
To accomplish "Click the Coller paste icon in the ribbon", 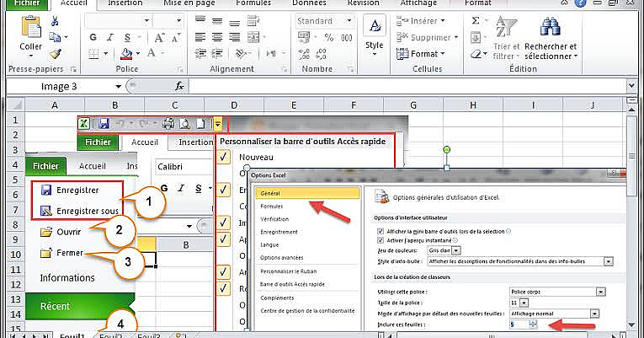I will pos(31,27).
